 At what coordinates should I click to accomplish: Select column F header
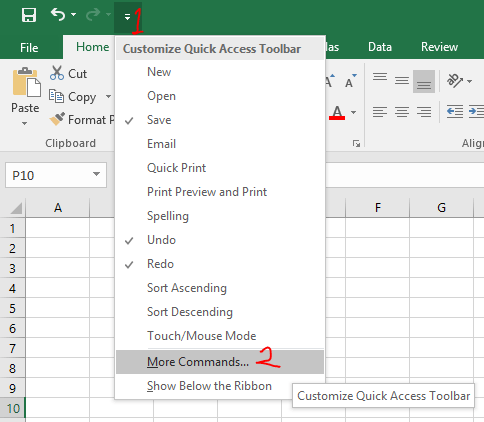tap(378, 208)
